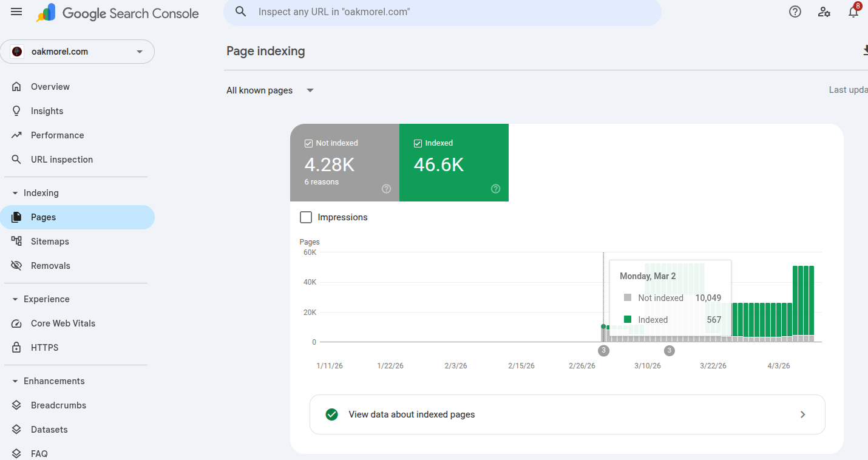Click the oakmorel.com property favicon
Image resolution: width=868 pixels, height=460 pixels.
click(x=17, y=52)
